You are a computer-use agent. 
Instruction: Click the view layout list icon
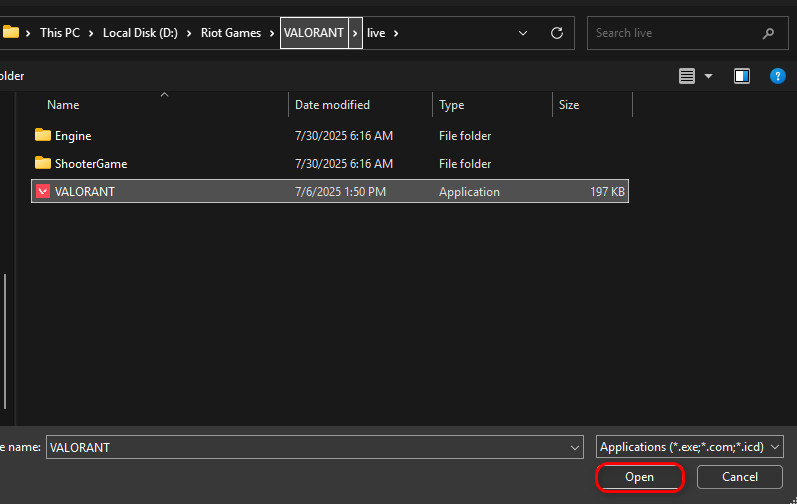pyautogui.click(x=687, y=76)
